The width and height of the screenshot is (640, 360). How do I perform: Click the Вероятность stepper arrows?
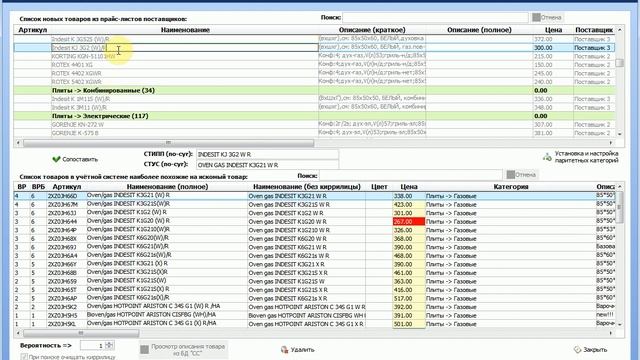[x=109, y=345]
